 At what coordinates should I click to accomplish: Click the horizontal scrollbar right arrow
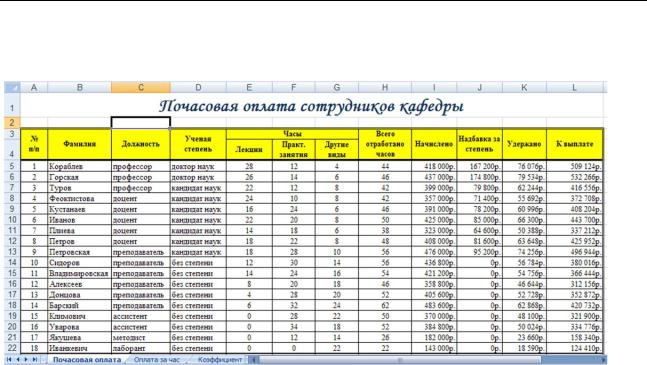click(x=603, y=360)
